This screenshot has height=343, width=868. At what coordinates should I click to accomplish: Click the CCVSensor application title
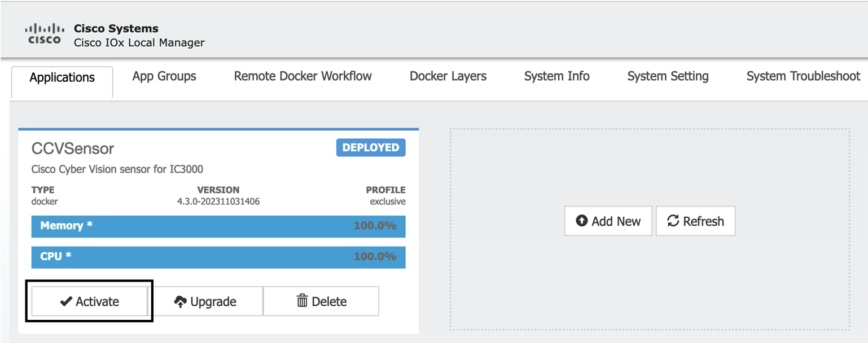click(73, 148)
